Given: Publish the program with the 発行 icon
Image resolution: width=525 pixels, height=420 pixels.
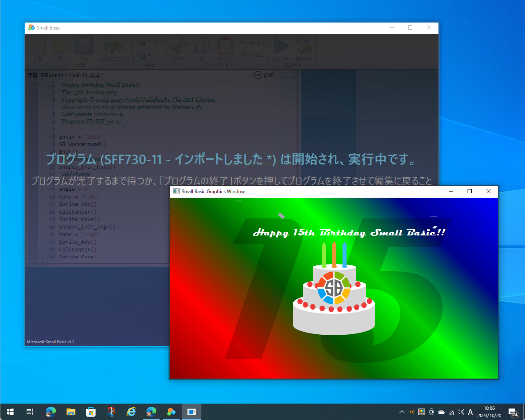Looking at the screenshot, I should tap(142, 55).
